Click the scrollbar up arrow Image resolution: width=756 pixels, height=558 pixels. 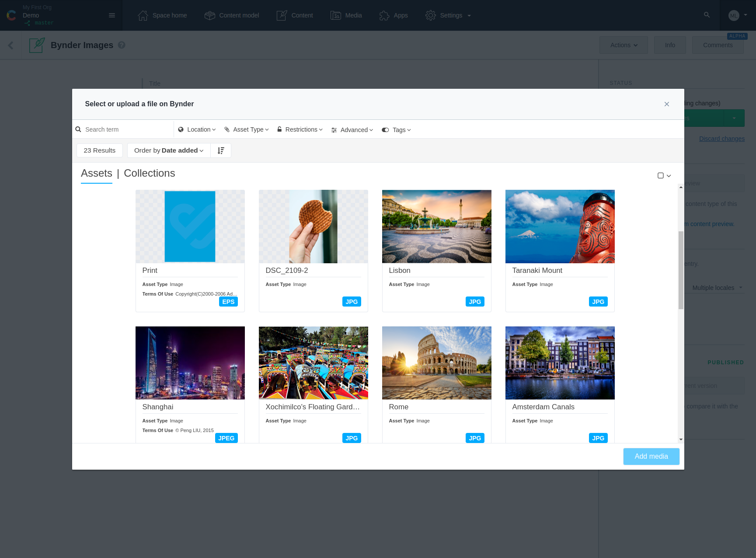pos(681,187)
